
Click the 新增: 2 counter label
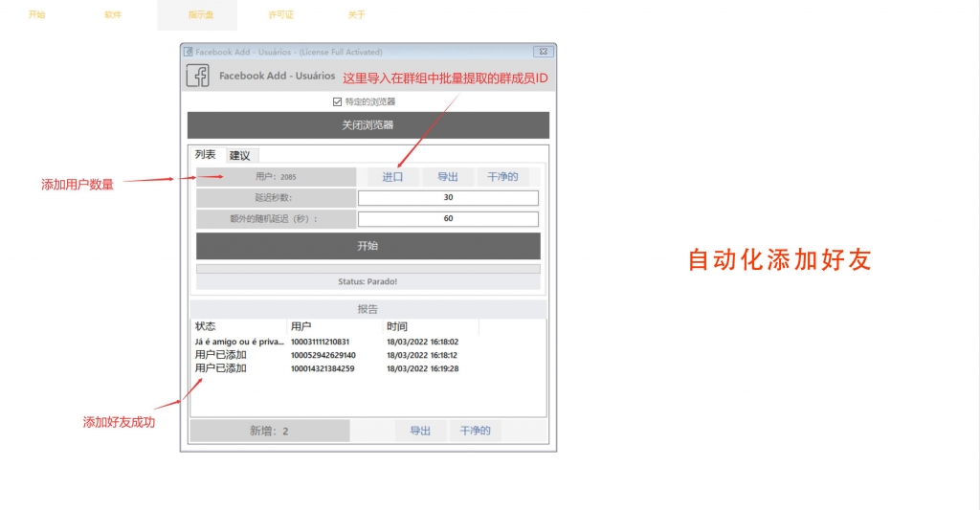coord(269,431)
